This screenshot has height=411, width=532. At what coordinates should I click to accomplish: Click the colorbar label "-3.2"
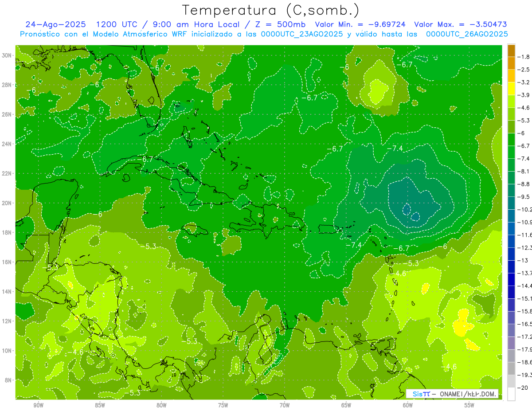[x=524, y=82]
